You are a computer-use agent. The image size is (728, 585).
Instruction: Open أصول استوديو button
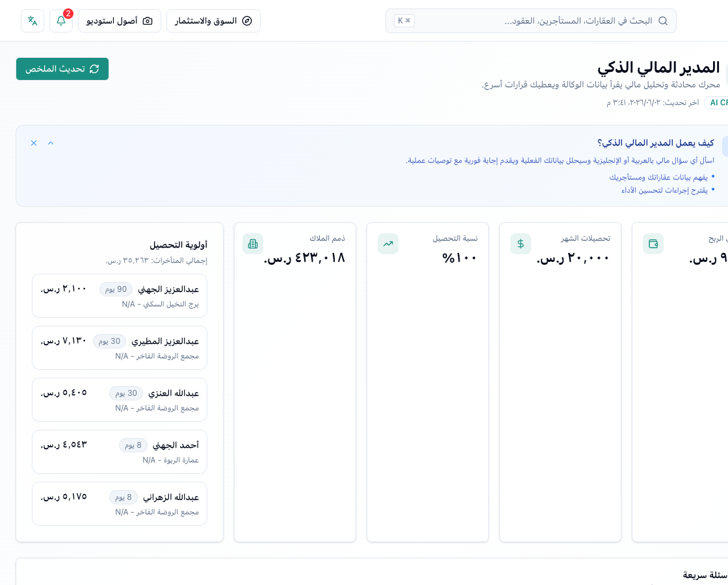120,21
